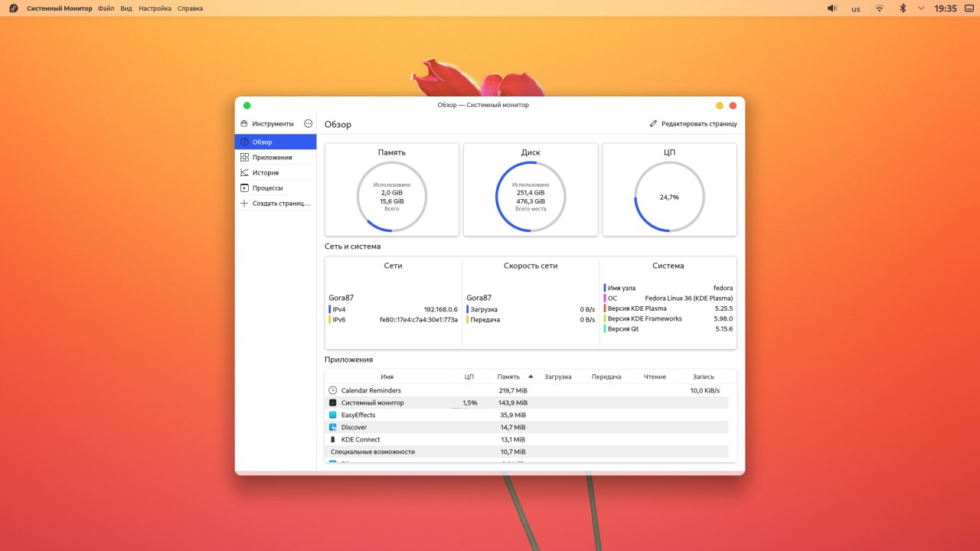Click the IPv4 address 192.168.0.6

point(441,309)
